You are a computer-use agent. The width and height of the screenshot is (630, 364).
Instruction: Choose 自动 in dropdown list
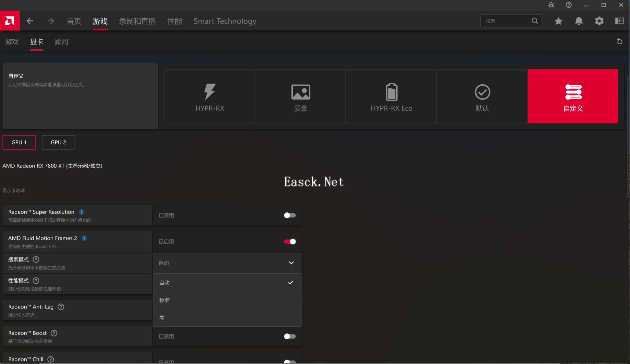tap(227, 283)
